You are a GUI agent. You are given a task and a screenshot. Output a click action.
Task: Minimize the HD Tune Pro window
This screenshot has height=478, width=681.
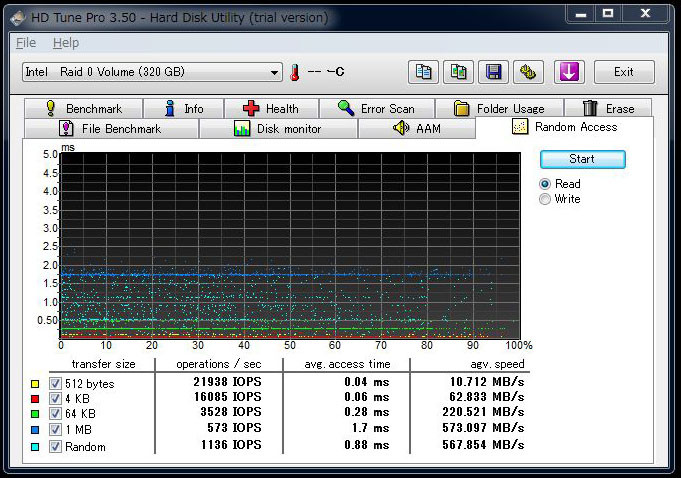[581, 14]
